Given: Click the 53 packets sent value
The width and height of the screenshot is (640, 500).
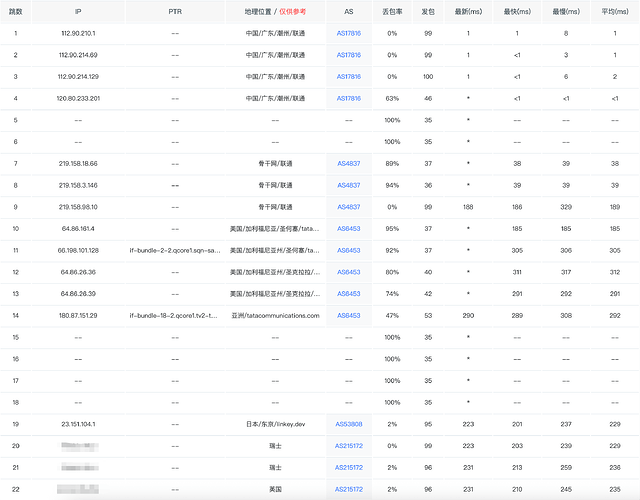Looking at the screenshot, I should click(428, 316).
